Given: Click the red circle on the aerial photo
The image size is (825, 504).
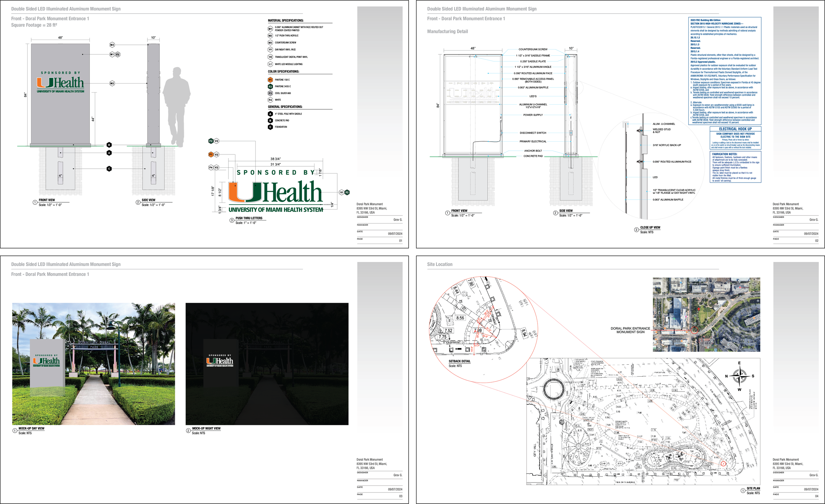Looking at the screenshot, I should click(694, 330).
